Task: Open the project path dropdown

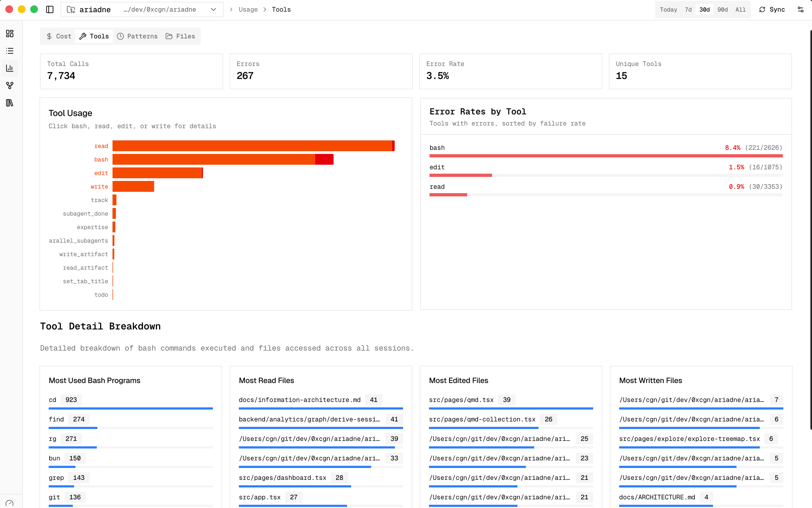Action: (x=213, y=9)
